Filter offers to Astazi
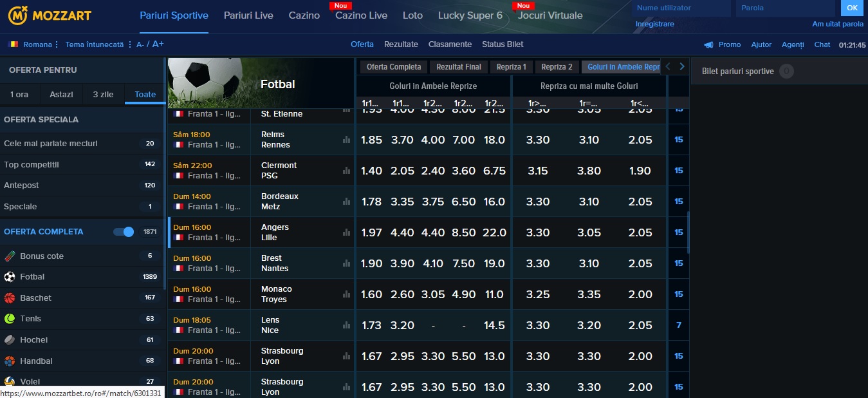This screenshot has width=868, height=398. click(61, 94)
